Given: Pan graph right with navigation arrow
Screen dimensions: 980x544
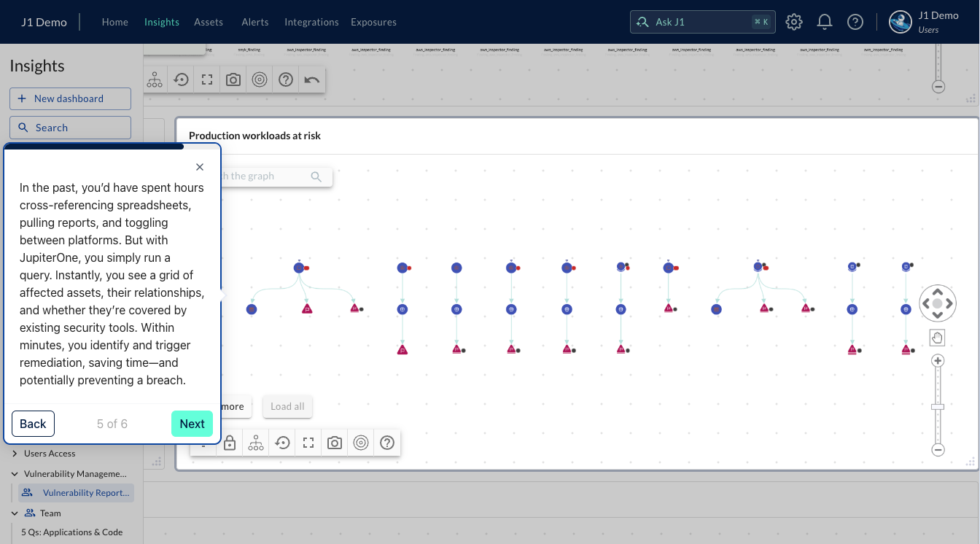Looking at the screenshot, I should [949, 303].
